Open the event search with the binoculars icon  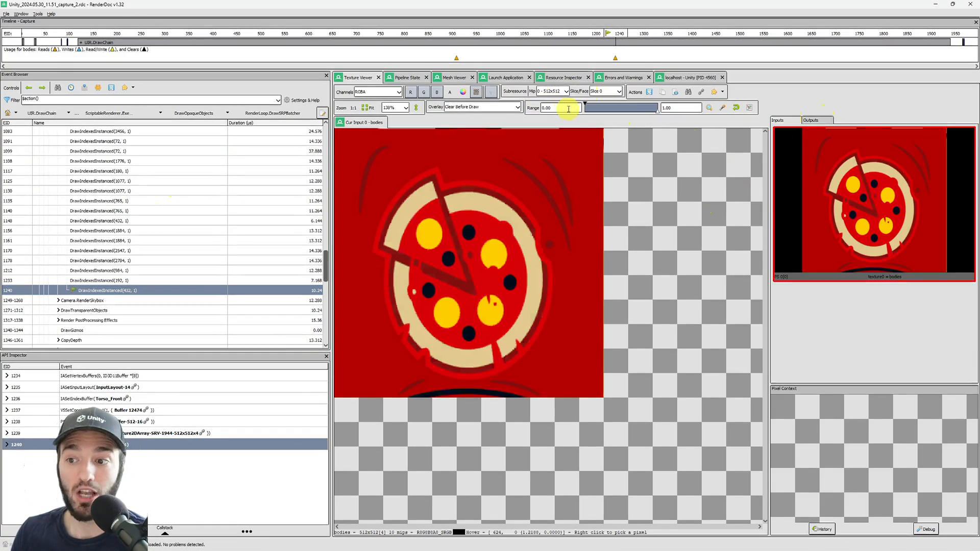(x=58, y=87)
